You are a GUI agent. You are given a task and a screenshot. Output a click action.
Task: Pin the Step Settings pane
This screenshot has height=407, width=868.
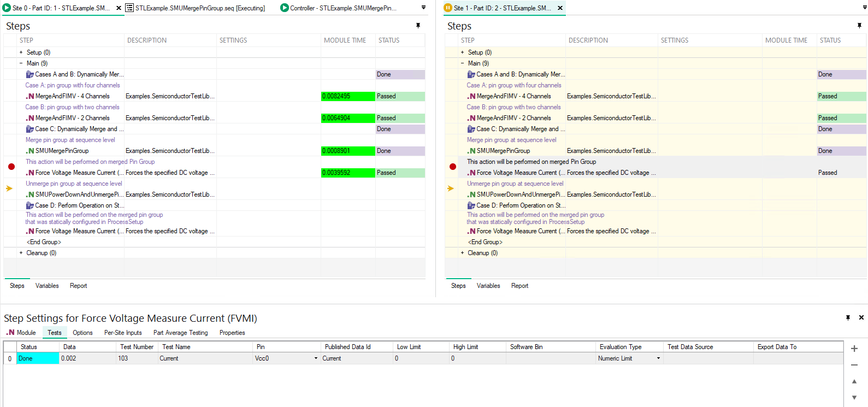tap(848, 317)
